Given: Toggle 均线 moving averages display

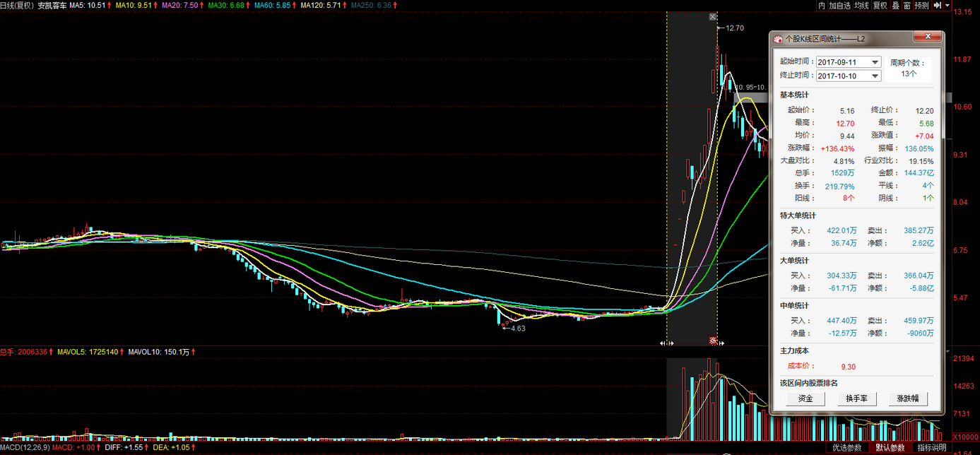Looking at the screenshot, I should [x=861, y=5].
